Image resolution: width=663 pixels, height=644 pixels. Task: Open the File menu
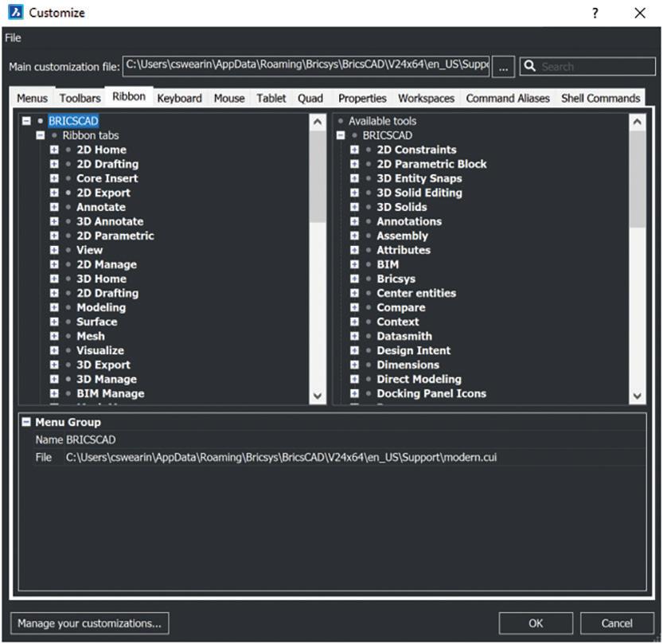coord(13,38)
